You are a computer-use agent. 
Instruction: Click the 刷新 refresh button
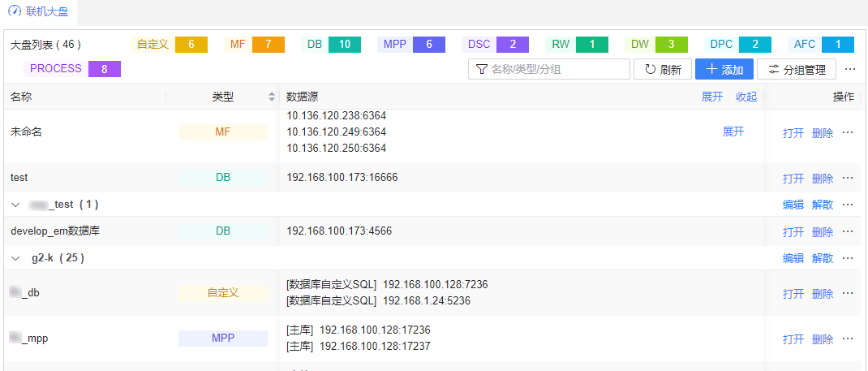click(662, 69)
